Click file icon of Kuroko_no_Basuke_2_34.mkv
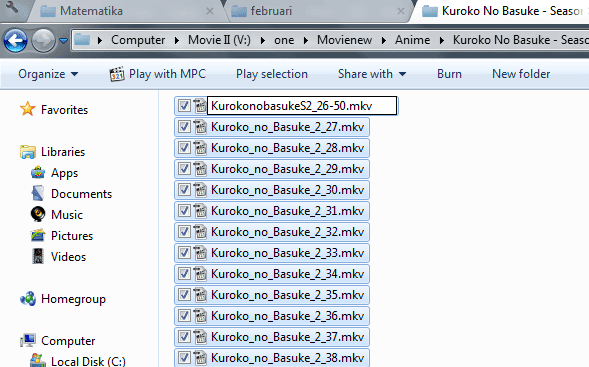This screenshot has height=367, width=589. click(x=200, y=274)
